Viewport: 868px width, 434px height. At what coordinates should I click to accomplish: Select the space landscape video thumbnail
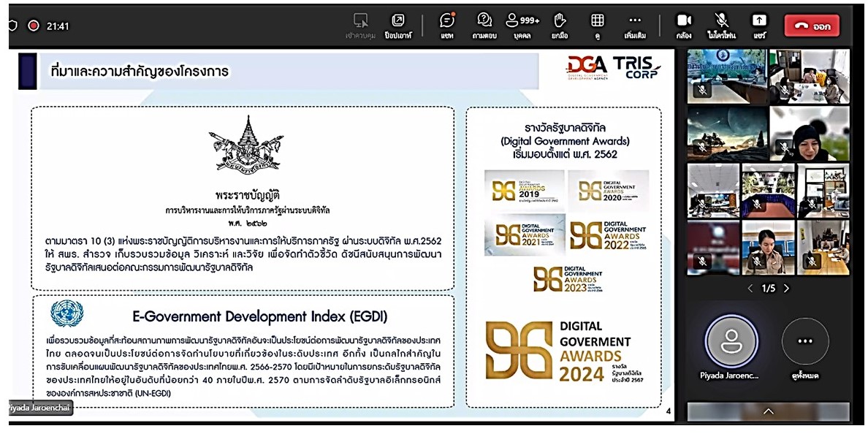[x=728, y=134]
